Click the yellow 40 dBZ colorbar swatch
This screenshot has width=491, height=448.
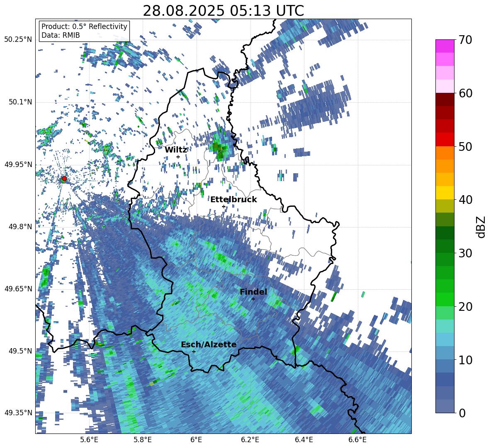[x=445, y=193]
